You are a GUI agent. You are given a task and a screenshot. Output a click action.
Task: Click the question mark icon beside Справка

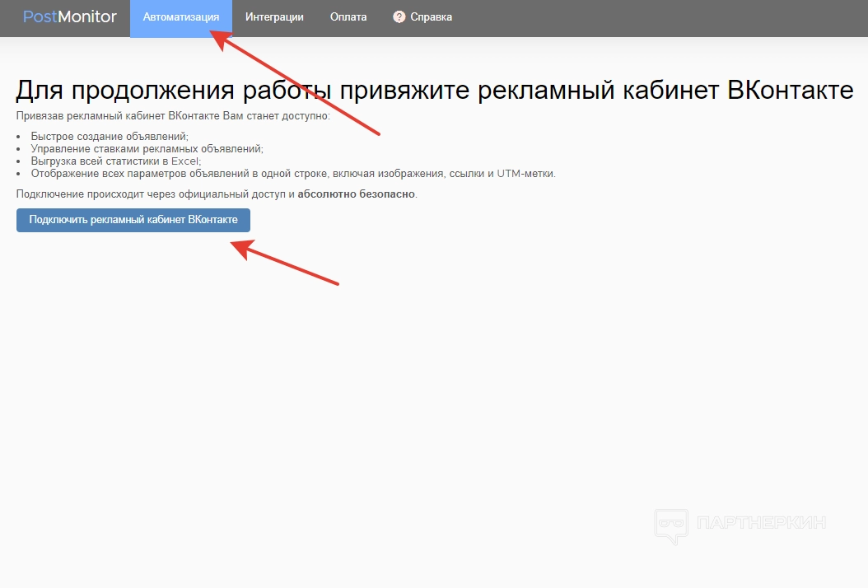(399, 17)
